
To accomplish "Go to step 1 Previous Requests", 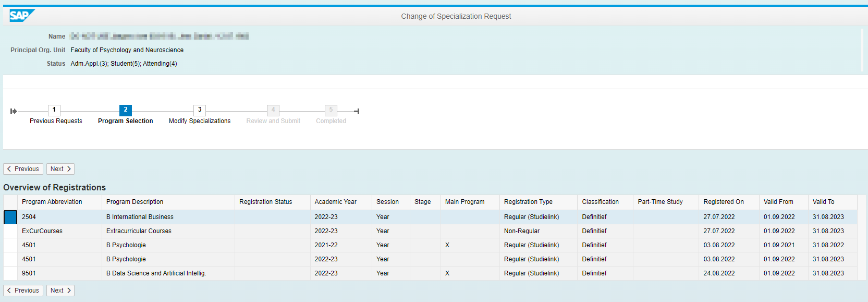I will point(54,110).
